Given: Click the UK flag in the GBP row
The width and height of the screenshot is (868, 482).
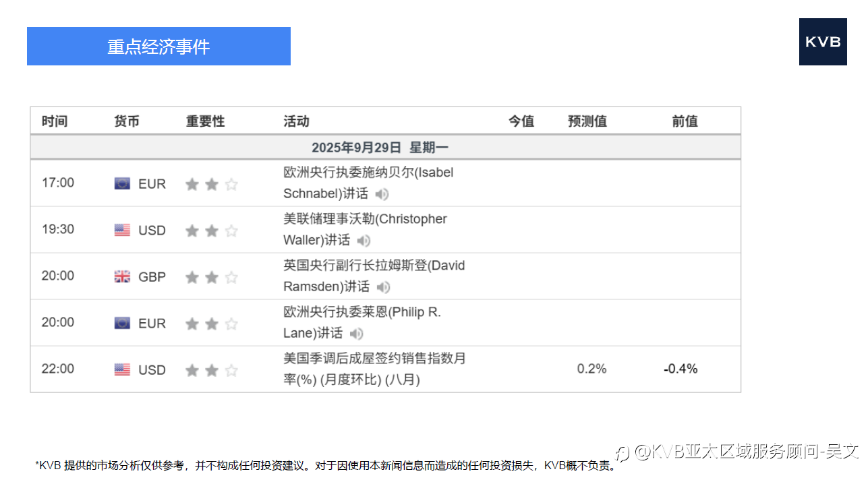Looking at the screenshot, I should [122, 276].
